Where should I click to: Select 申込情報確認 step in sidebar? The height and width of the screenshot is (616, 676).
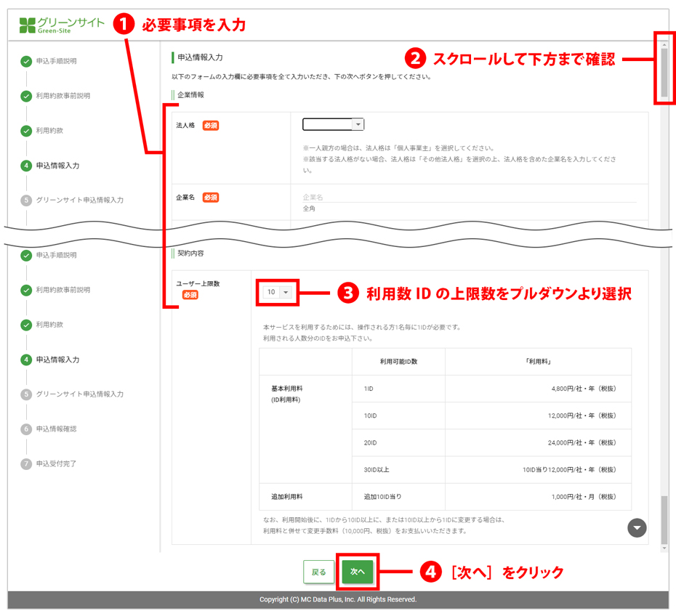(x=56, y=429)
